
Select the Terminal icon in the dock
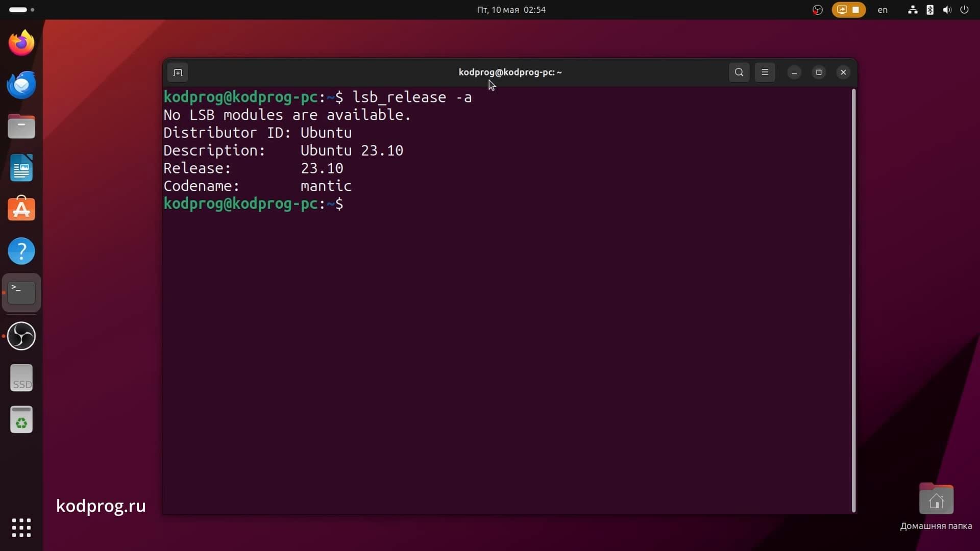coord(21,293)
